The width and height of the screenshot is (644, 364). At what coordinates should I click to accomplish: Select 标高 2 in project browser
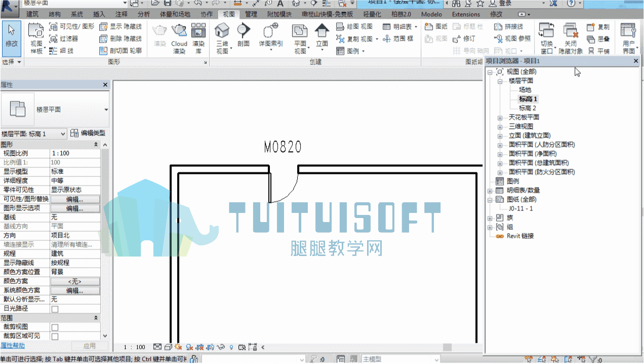tap(527, 108)
